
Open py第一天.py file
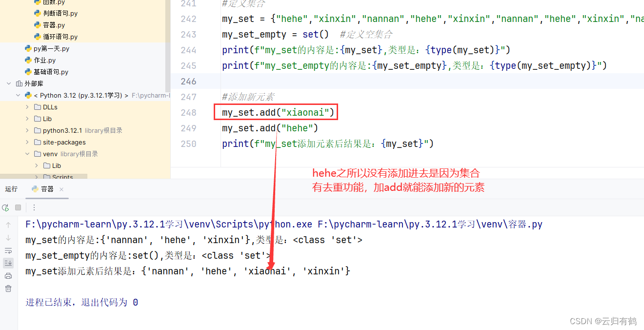tap(51, 48)
